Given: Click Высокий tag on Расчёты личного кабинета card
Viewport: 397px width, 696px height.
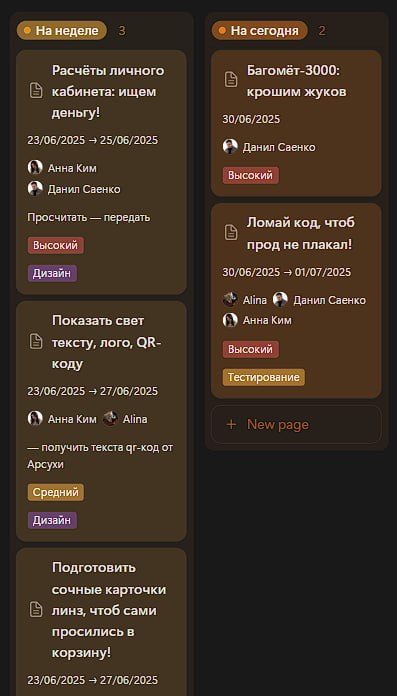Looking at the screenshot, I should click(56, 245).
